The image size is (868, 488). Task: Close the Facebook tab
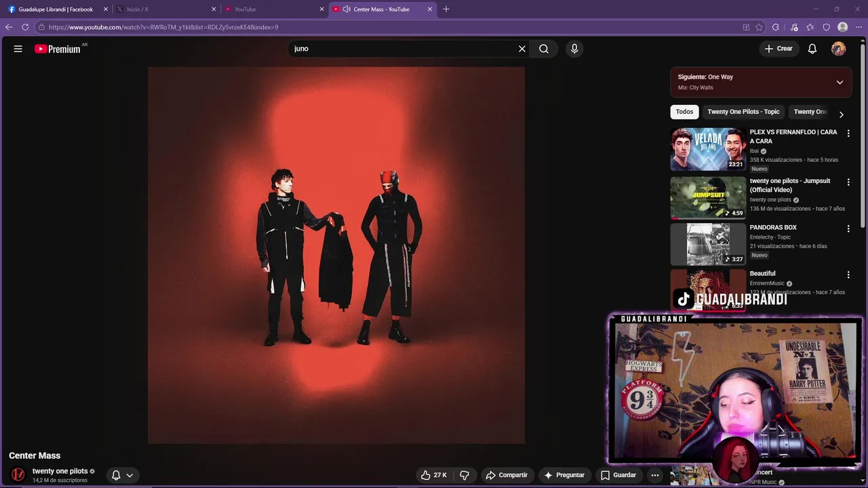point(105,9)
